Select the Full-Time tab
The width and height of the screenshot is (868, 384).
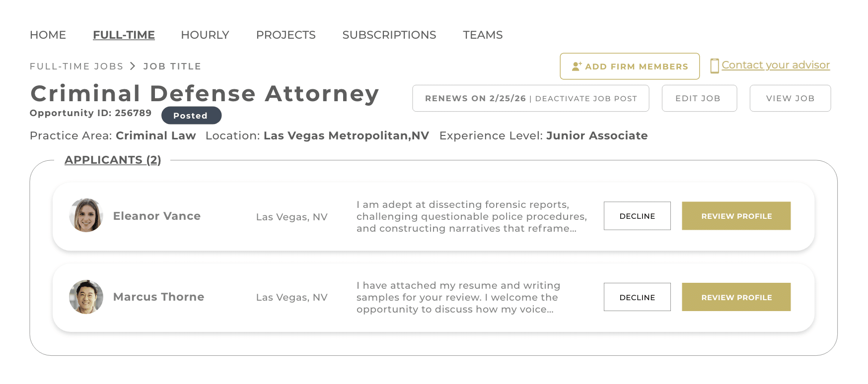click(124, 35)
